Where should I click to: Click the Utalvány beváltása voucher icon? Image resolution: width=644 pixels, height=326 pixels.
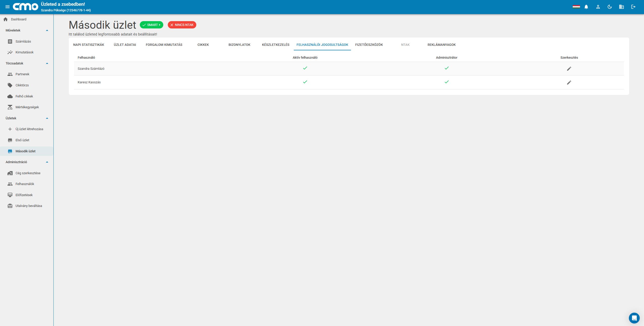10,206
